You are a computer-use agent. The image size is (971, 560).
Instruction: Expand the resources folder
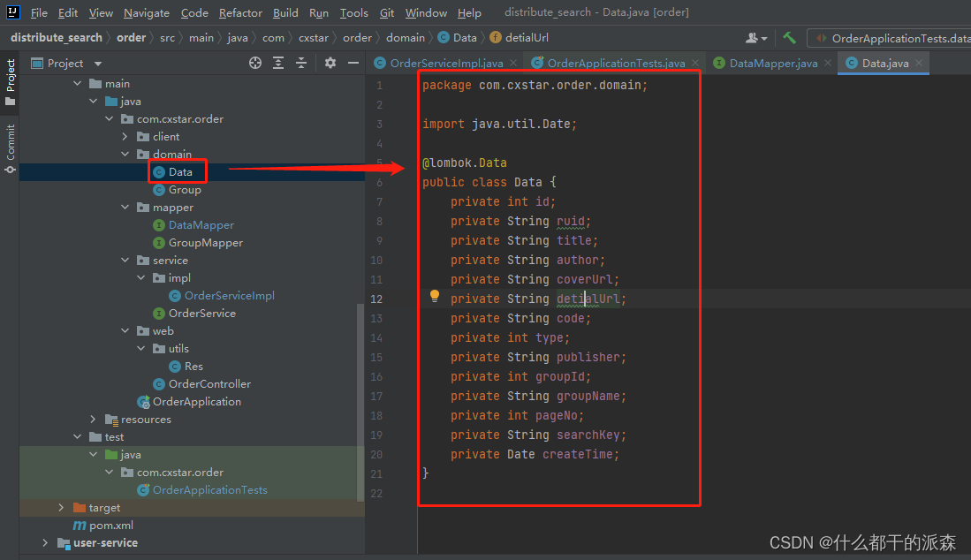(x=94, y=420)
